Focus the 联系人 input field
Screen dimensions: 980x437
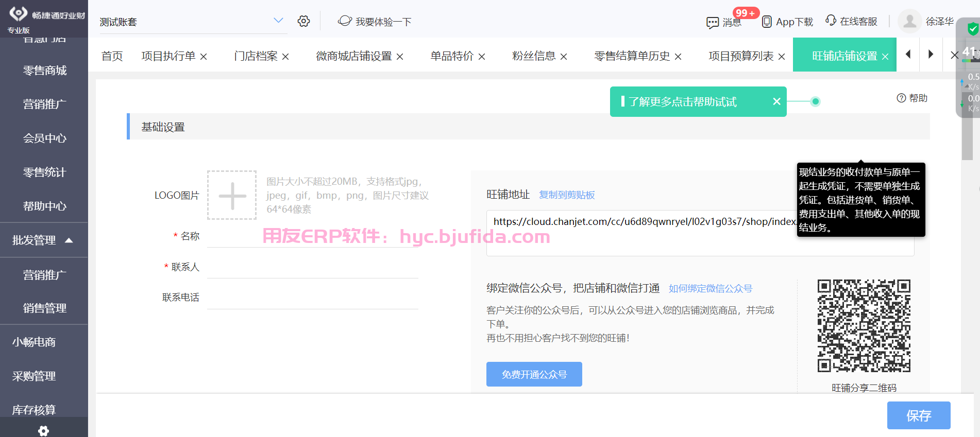(x=313, y=267)
